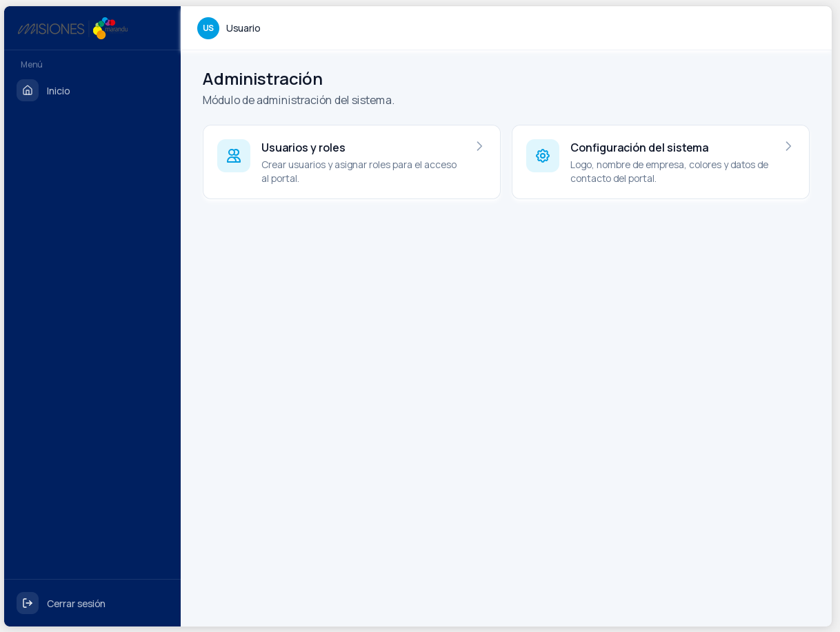840x632 pixels.
Task: Click the Menú label in the sidebar
Action: pyautogui.click(x=32, y=65)
